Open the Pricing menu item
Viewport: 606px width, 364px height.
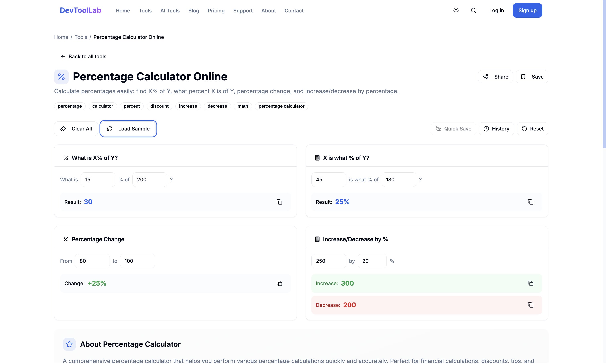216,11
